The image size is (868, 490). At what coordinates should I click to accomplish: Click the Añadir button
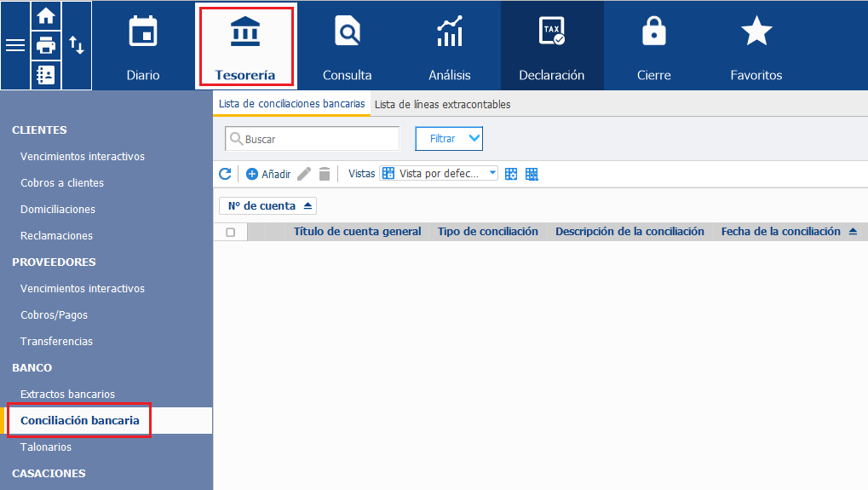point(268,174)
